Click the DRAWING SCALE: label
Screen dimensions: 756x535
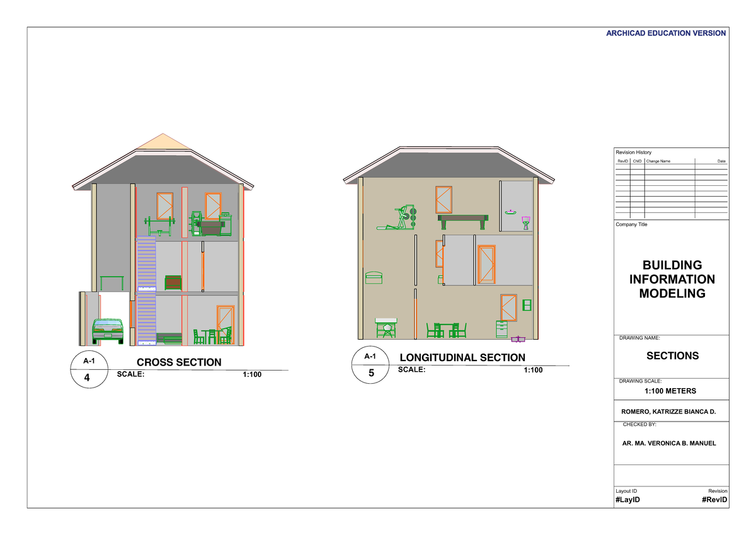tap(640, 381)
